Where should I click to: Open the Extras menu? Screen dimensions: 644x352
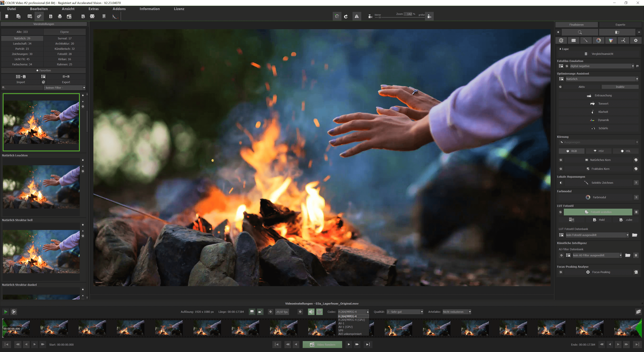point(94,9)
